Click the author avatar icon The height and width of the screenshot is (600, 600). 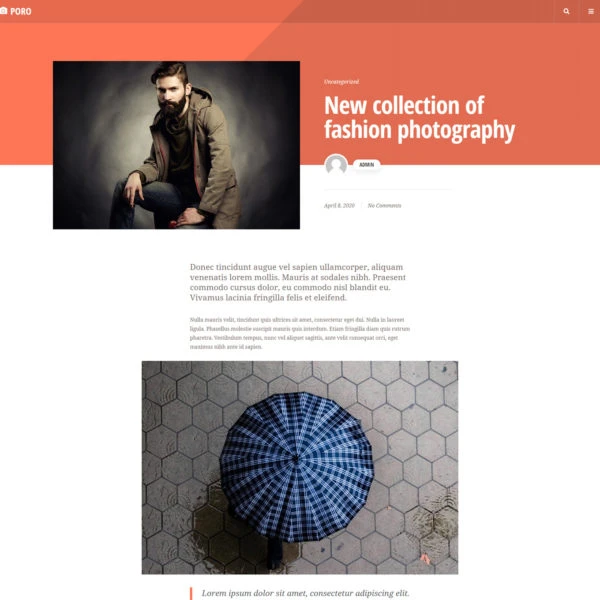[336, 165]
